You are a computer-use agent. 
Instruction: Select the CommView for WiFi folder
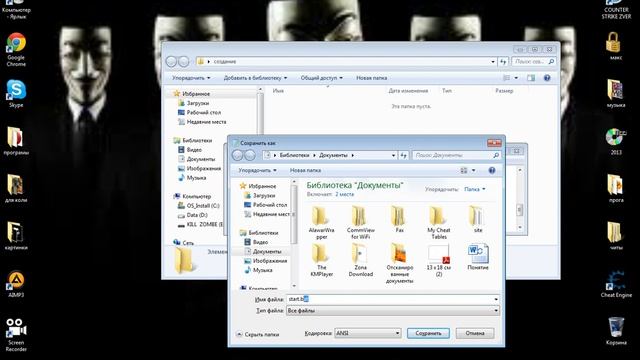pos(360,222)
